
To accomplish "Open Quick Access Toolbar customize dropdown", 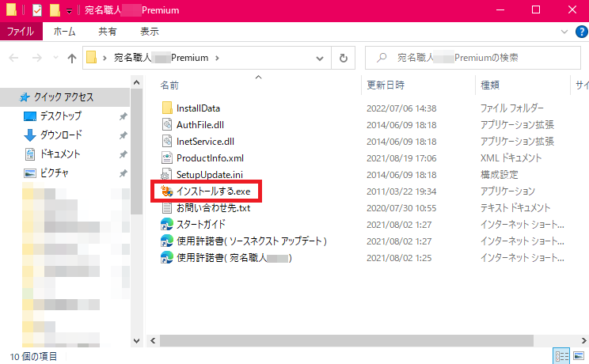I will [69, 11].
